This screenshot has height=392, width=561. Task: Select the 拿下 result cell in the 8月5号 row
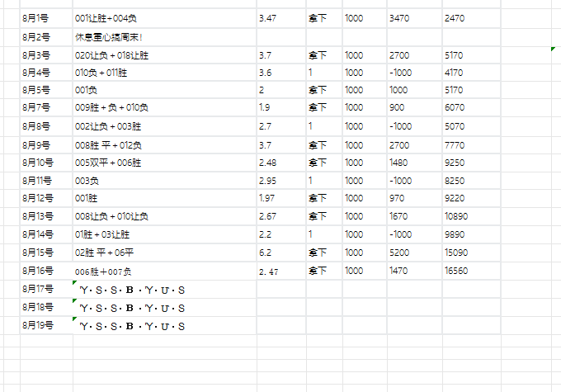pyautogui.click(x=318, y=90)
